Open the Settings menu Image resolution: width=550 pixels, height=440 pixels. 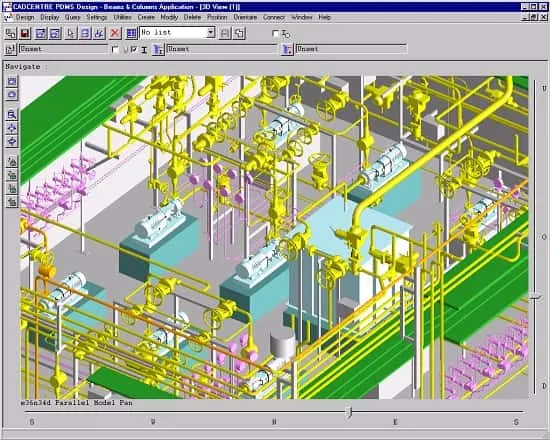coord(97,17)
